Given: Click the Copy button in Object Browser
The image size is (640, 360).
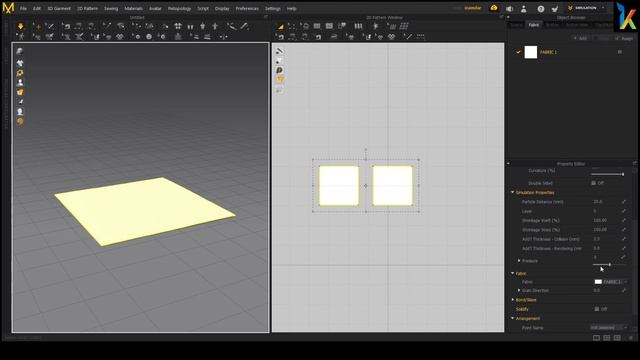Looking at the screenshot, I should point(602,38).
